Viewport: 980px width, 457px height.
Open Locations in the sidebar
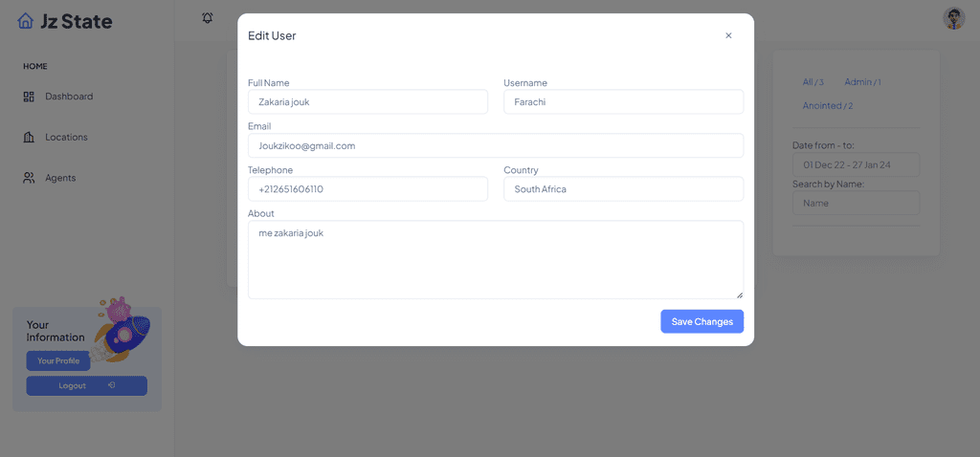(x=66, y=138)
